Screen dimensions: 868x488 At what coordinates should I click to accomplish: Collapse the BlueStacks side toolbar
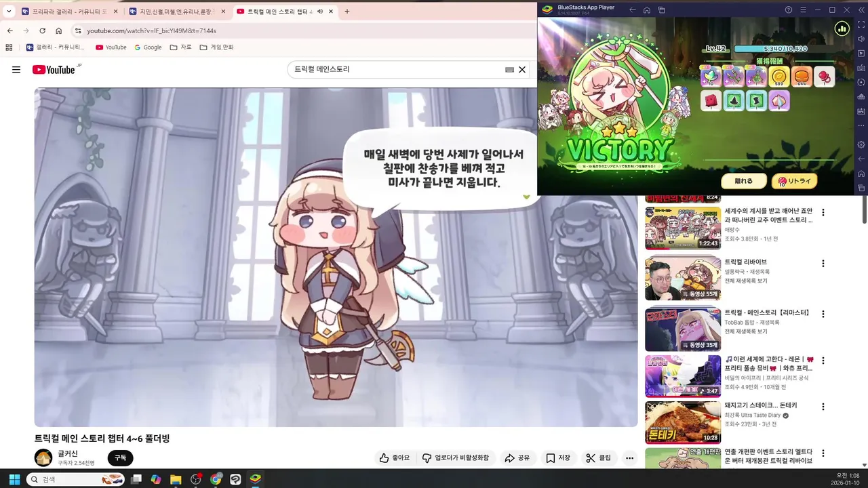click(861, 10)
